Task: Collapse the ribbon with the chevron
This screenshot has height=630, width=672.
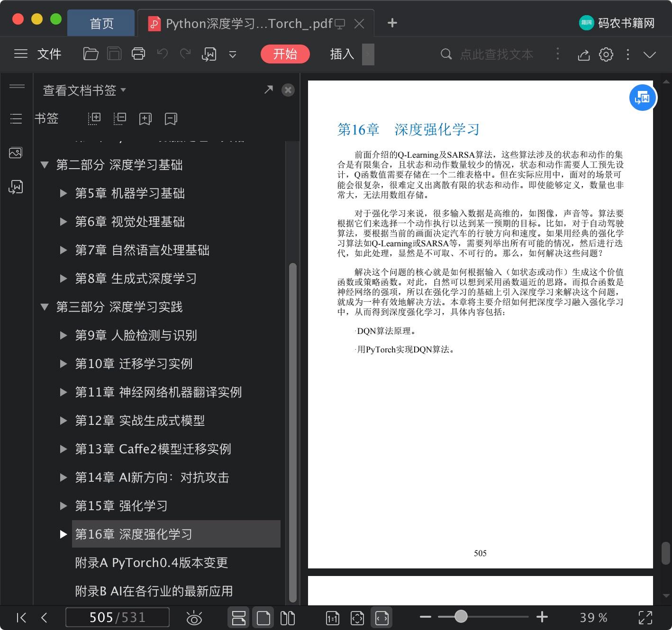Action: click(x=650, y=54)
